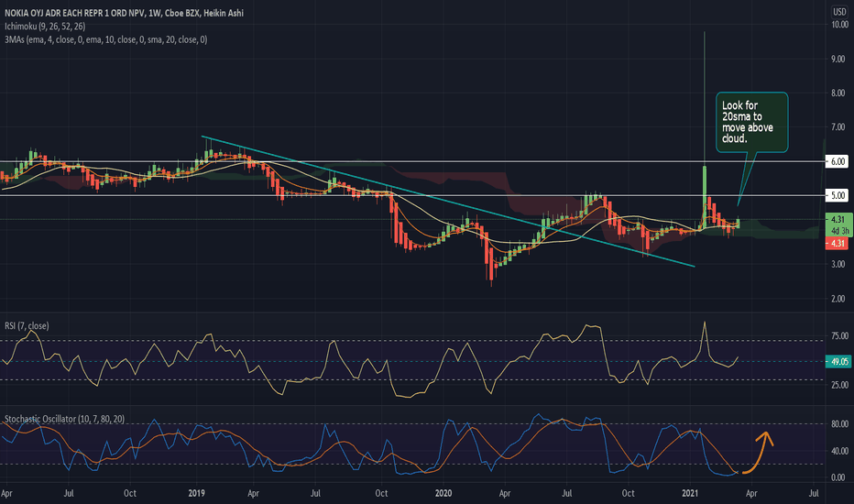Screen dimensions: 854x504
Task: Click the 80.00 stochastic axis label
Action: tap(839, 424)
